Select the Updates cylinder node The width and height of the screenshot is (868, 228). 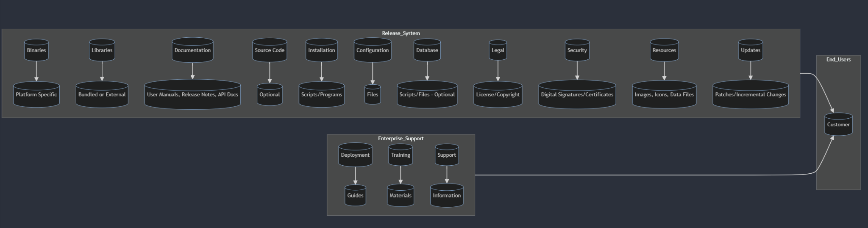tap(750, 50)
